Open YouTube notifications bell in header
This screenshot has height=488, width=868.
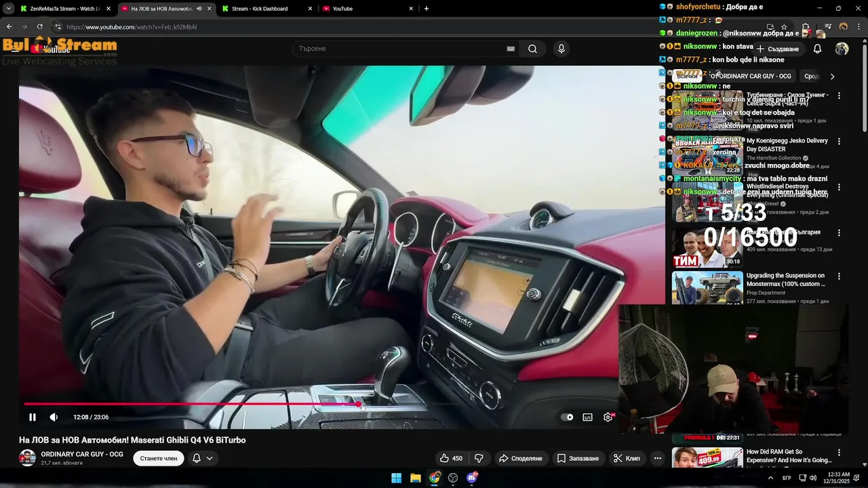(x=817, y=49)
